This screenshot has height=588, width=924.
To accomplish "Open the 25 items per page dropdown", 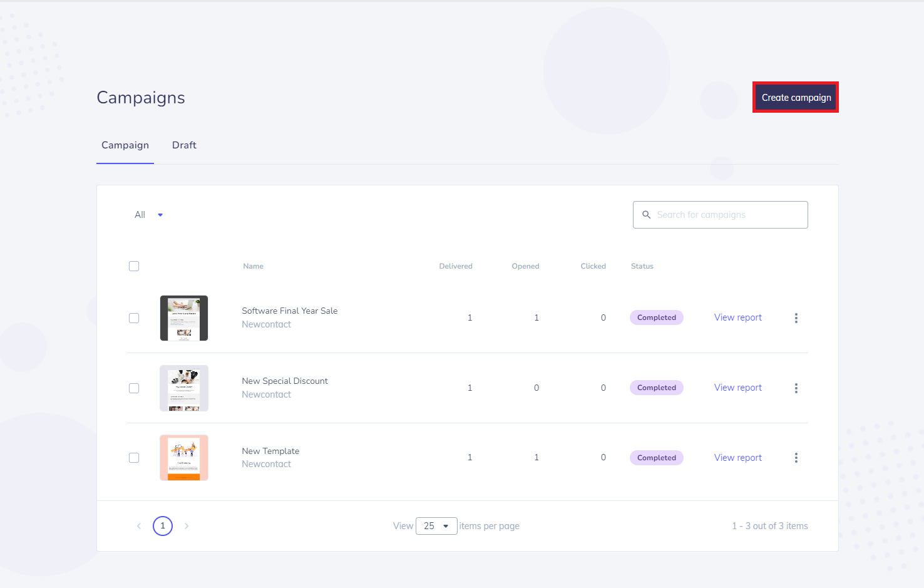I will (436, 526).
